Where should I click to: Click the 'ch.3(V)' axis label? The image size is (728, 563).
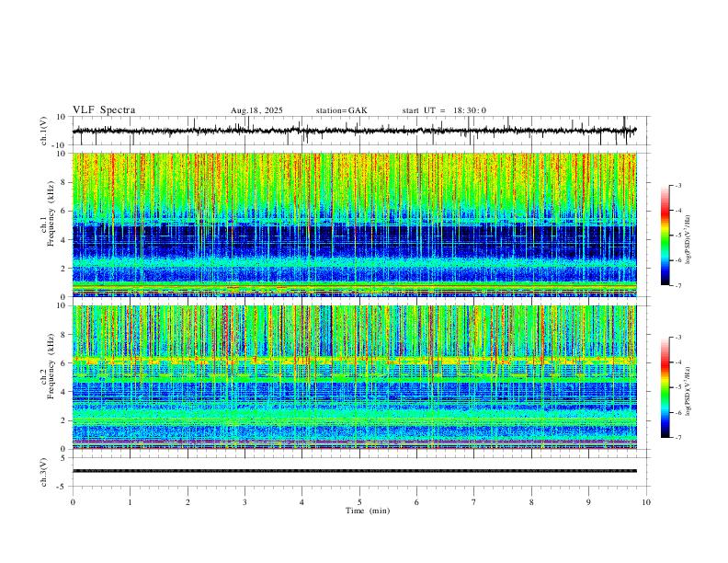44,472
